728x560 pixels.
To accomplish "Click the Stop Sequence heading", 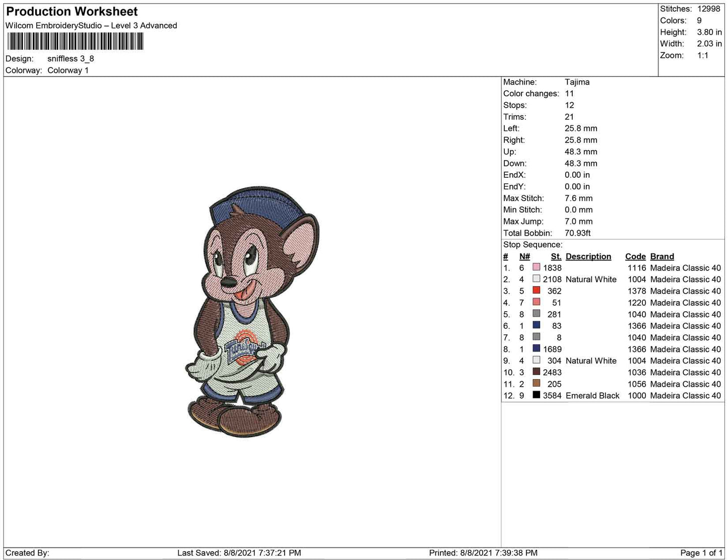I will click(533, 245).
